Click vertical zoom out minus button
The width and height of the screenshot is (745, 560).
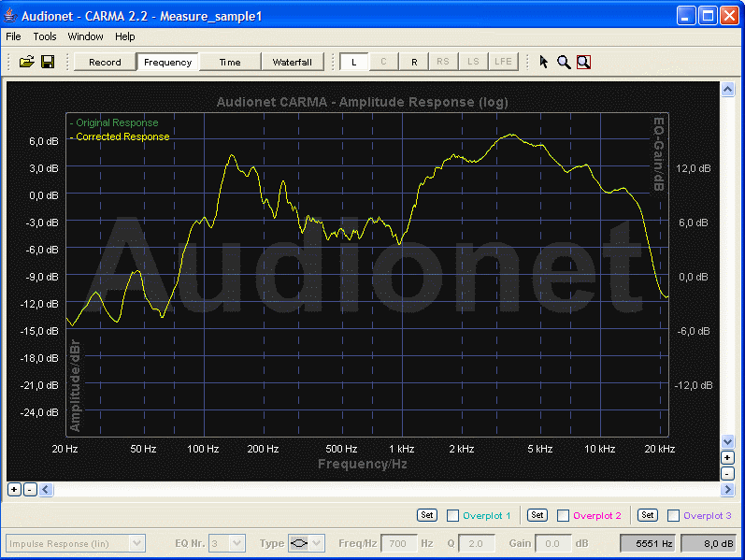[x=727, y=473]
